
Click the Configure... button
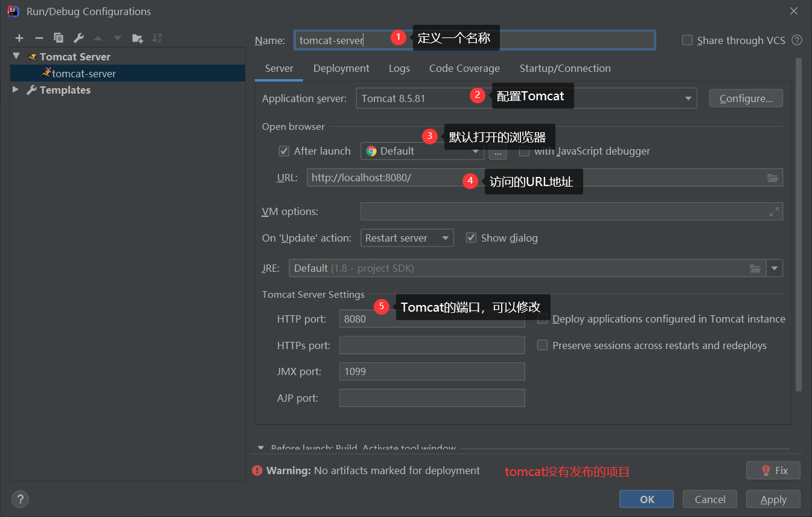pyautogui.click(x=746, y=98)
